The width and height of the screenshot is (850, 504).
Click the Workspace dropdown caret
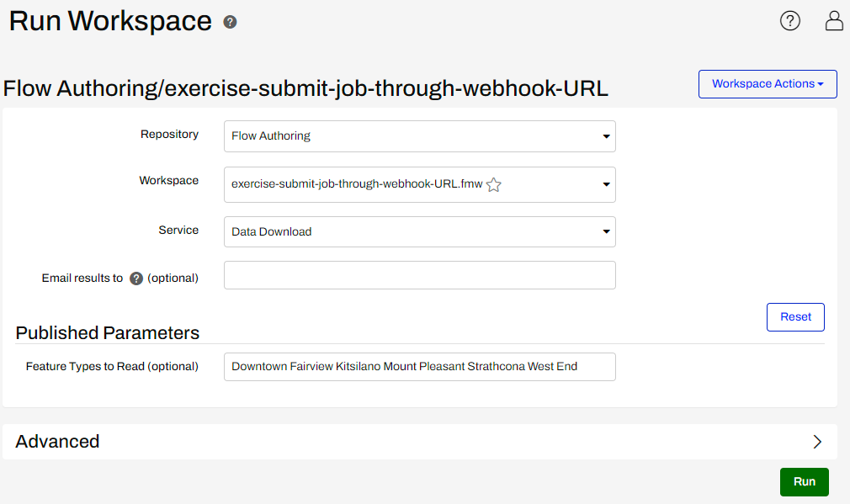coord(606,184)
